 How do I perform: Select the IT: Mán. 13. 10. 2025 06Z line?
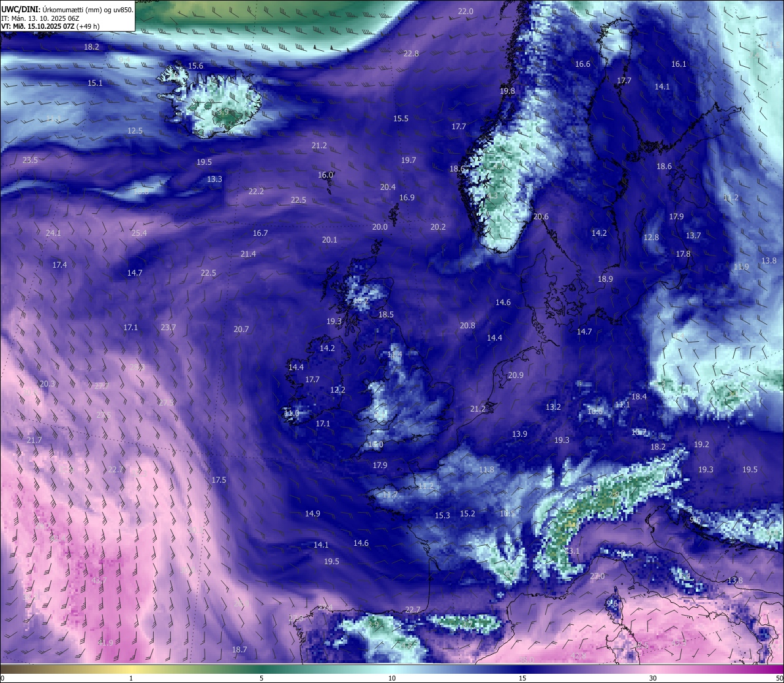pyautogui.click(x=40, y=18)
